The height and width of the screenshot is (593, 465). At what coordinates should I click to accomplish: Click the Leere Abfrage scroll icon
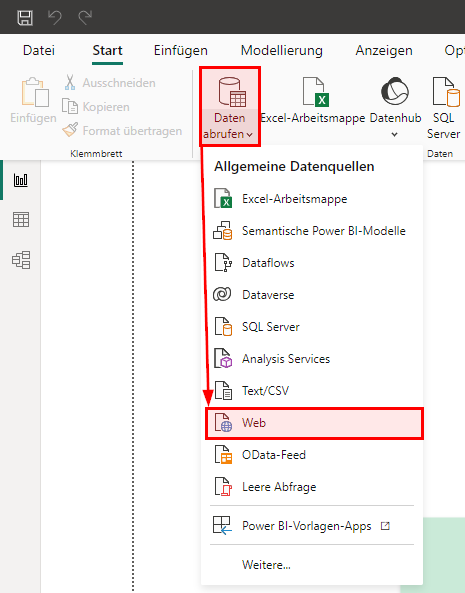pyautogui.click(x=223, y=486)
